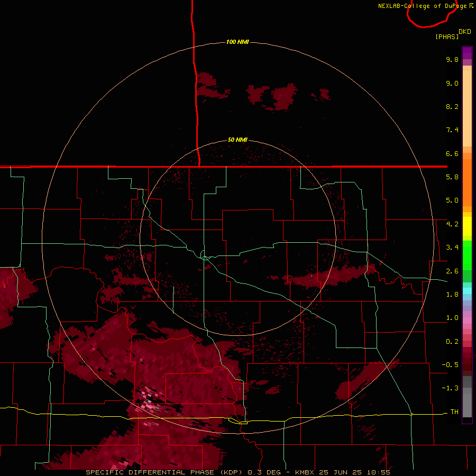This screenshot has width=476, height=476.
Task: Click the 9.0 value on color scale
Action: 452,83
